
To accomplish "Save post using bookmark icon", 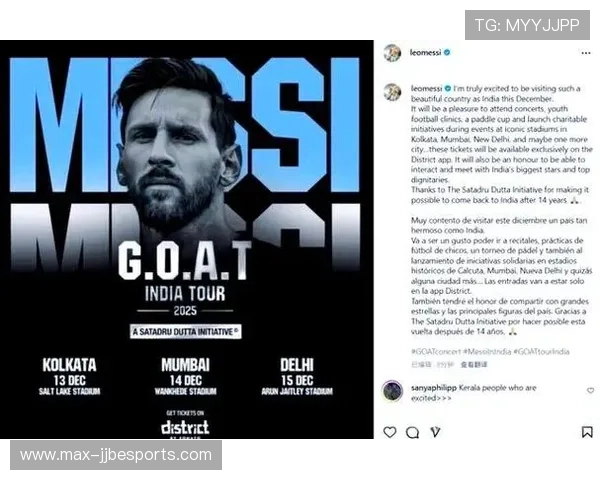I will [587, 432].
